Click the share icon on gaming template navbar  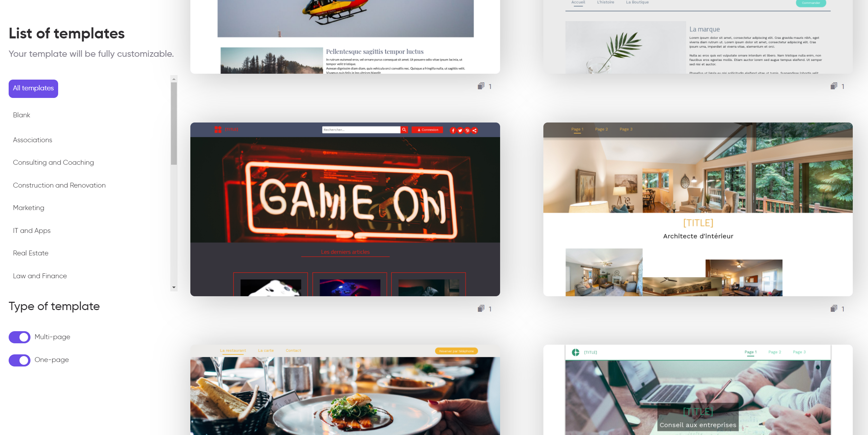pyautogui.click(x=475, y=130)
